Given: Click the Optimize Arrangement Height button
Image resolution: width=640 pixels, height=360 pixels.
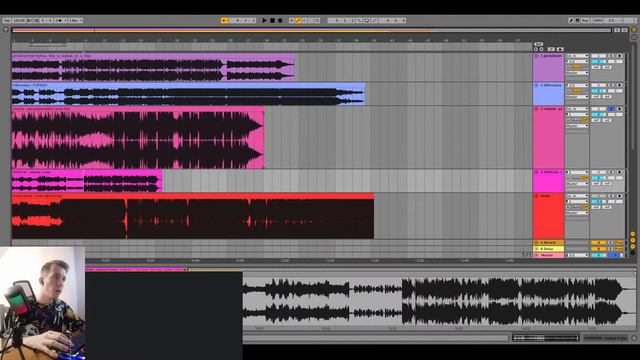Looking at the screenshot, I should [x=617, y=30].
